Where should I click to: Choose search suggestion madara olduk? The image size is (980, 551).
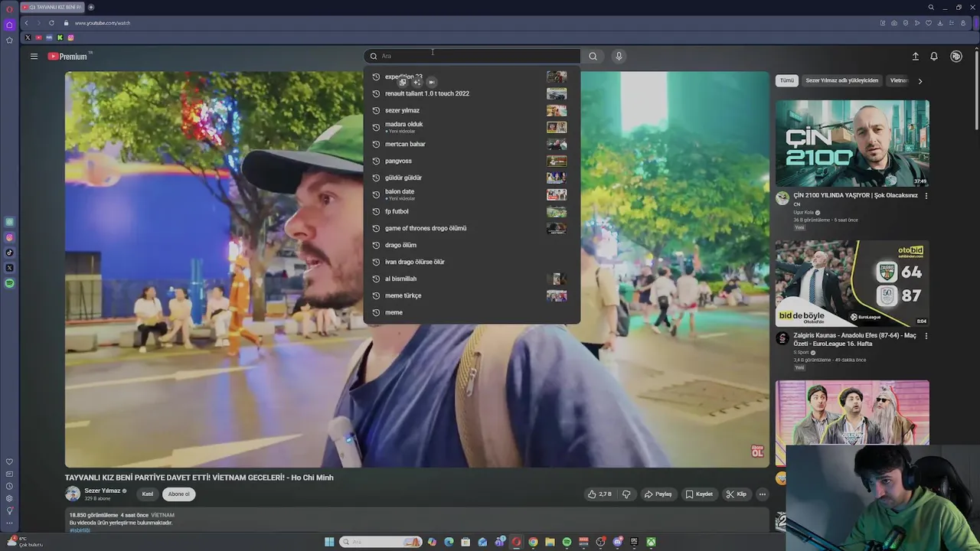[x=472, y=127]
